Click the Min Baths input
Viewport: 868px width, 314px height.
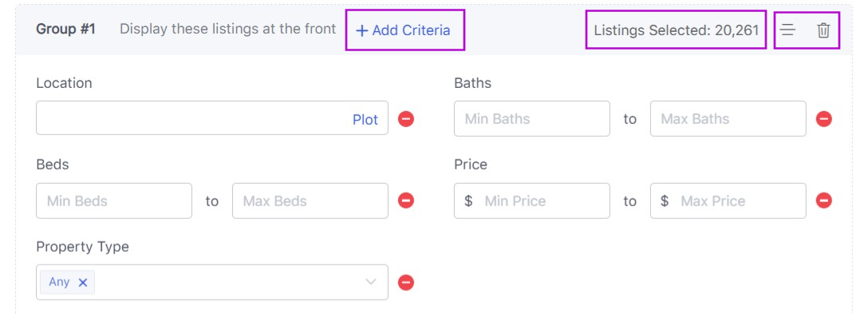pos(532,119)
